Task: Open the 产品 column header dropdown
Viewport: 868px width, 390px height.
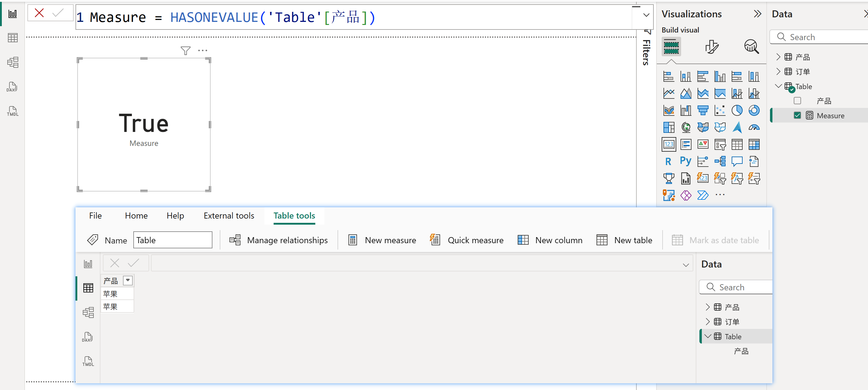Action: pyautogui.click(x=128, y=280)
